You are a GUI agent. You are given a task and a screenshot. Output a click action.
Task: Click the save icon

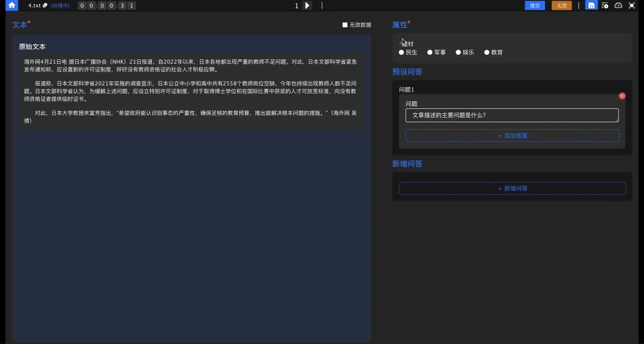coord(591,6)
